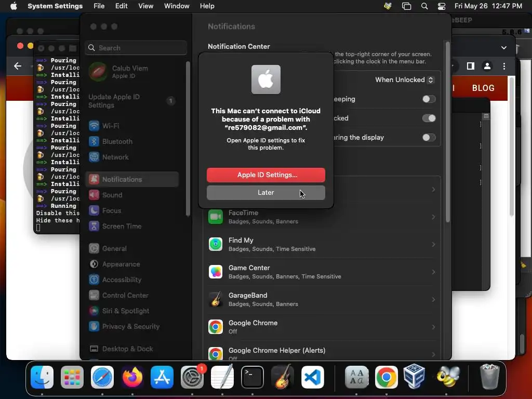Launch Firefox from the Dock

(132, 377)
